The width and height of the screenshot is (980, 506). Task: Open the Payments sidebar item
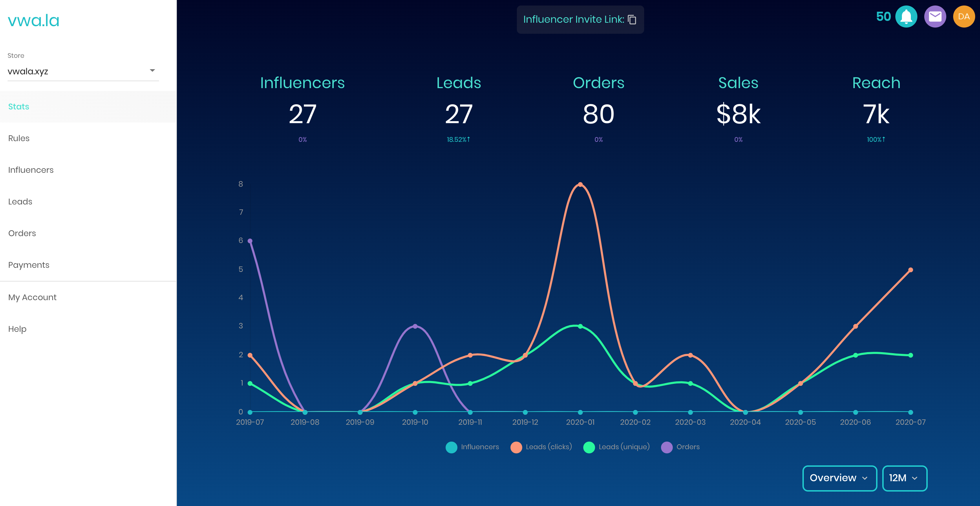[x=29, y=265]
